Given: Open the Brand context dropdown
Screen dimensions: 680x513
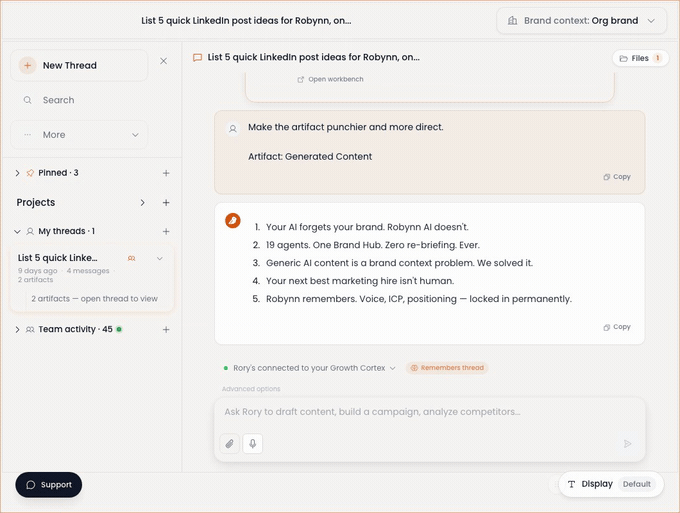Looking at the screenshot, I should 581,21.
